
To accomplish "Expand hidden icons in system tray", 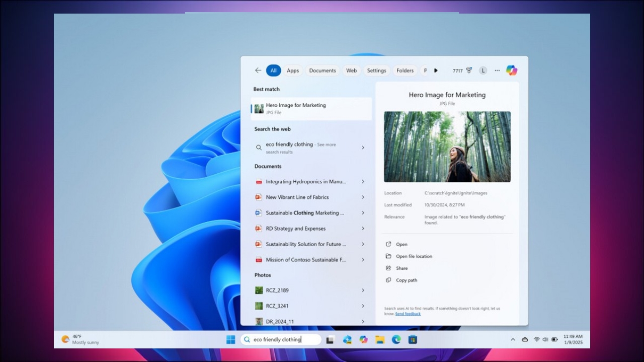I will click(513, 339).
